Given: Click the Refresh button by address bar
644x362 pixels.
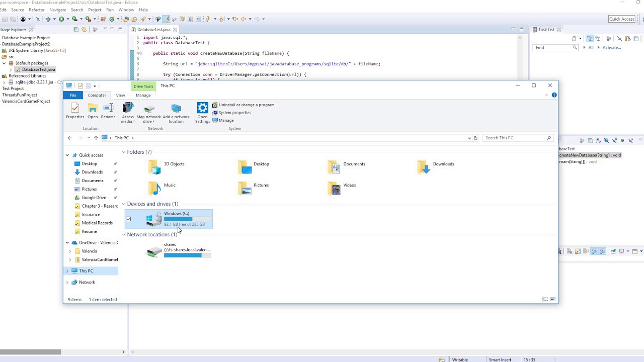Looking at the screenshot, I should pos(475,138).
